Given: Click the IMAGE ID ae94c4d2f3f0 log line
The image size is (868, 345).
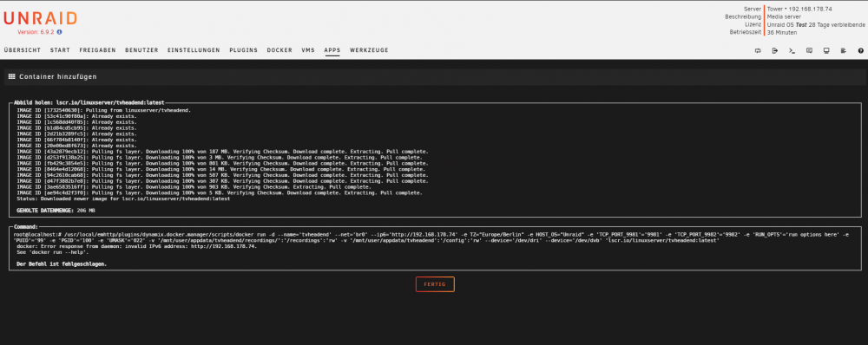Looking at the screenshot, I should (x=220, y=193).
